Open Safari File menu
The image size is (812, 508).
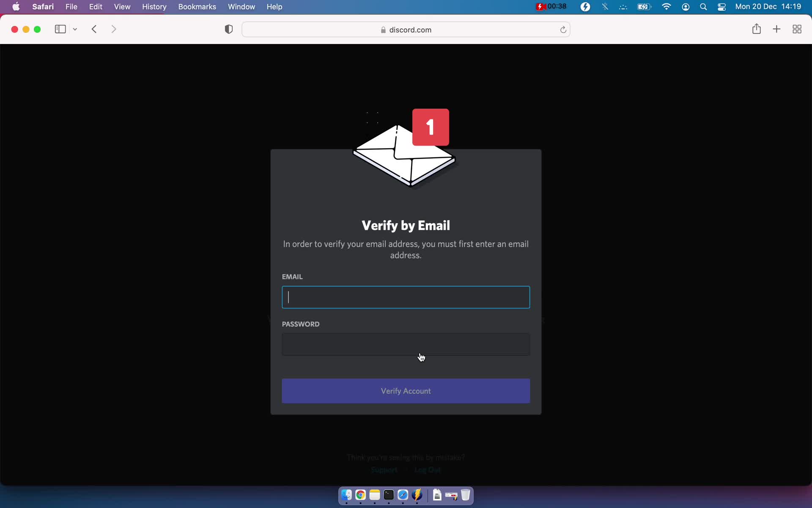[x=71, y=6]
